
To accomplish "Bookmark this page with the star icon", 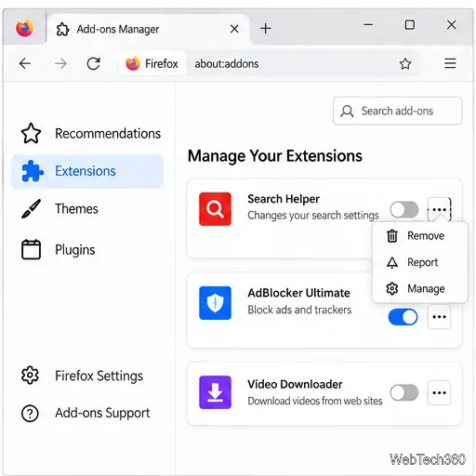I will 405,63.
